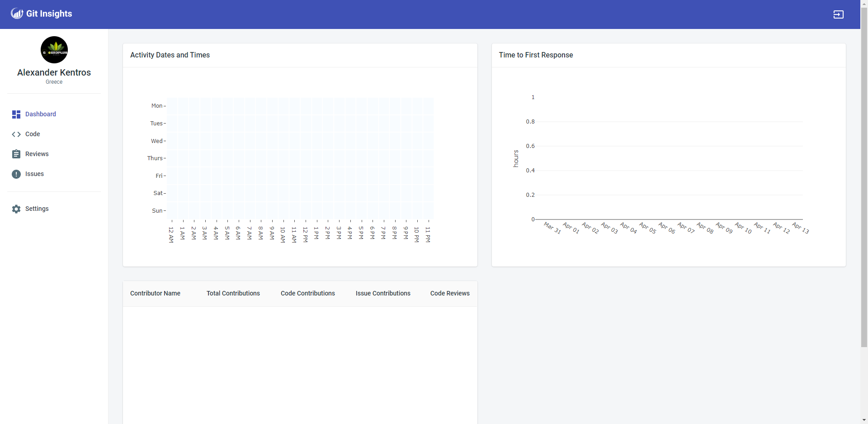Open Settings from the sidebar

(x=54, y=209)
